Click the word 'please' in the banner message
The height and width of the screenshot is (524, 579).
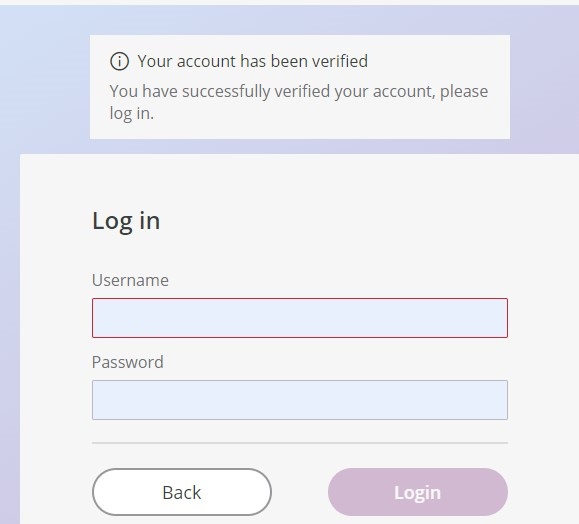[x=464, y=92]
